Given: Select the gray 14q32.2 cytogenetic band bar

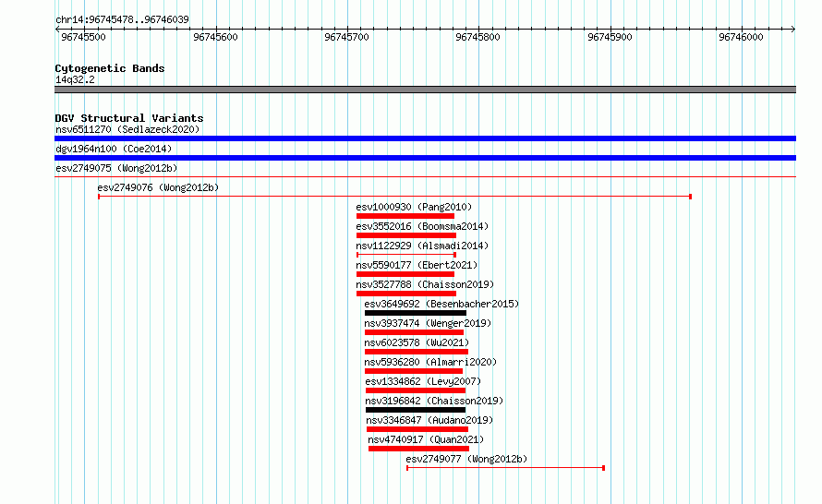Looking at the screenshot, I should coord(425,90).
